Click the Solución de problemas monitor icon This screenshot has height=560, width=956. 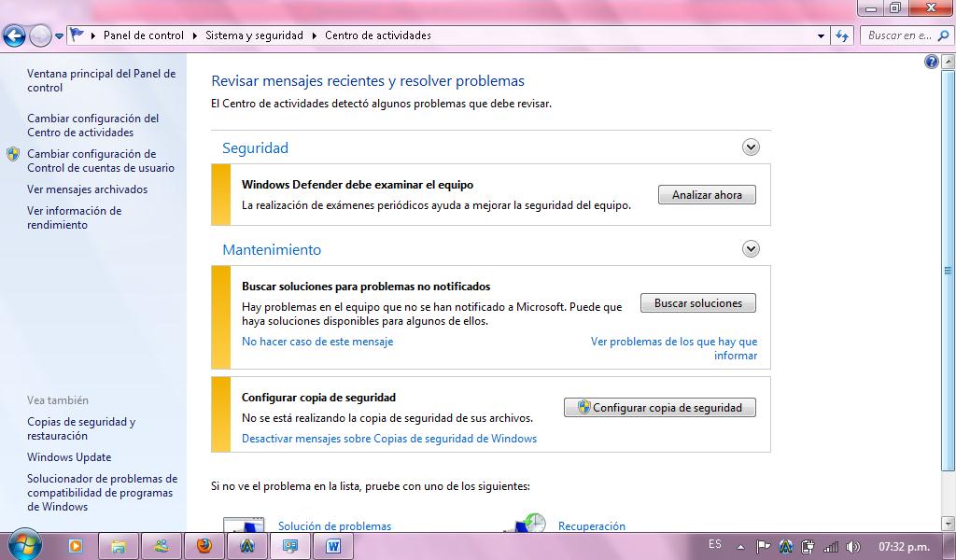click(244, 524)
